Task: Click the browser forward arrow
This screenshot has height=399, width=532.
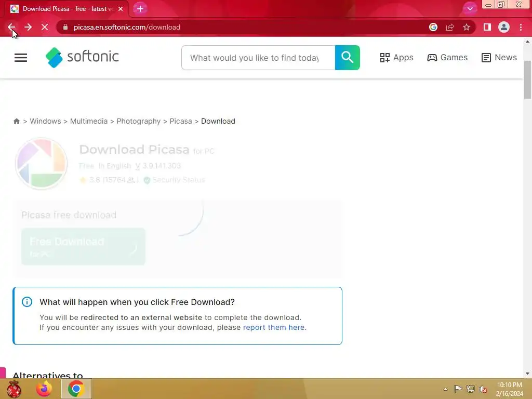Action: [28, 27]
